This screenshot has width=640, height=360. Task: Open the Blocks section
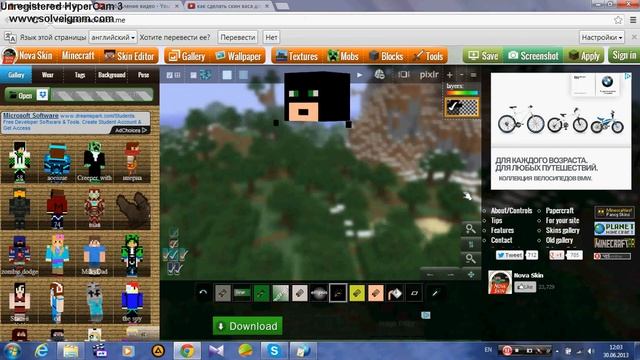click(386, 56)
